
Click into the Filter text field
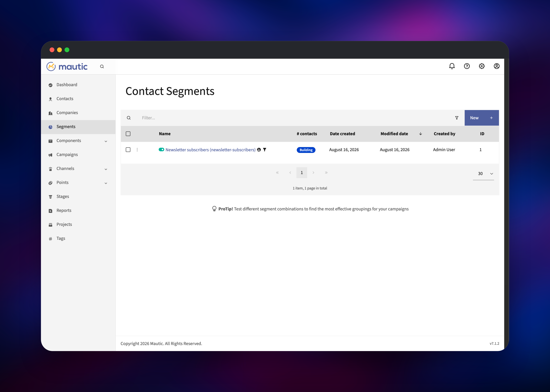coord(293,118)
